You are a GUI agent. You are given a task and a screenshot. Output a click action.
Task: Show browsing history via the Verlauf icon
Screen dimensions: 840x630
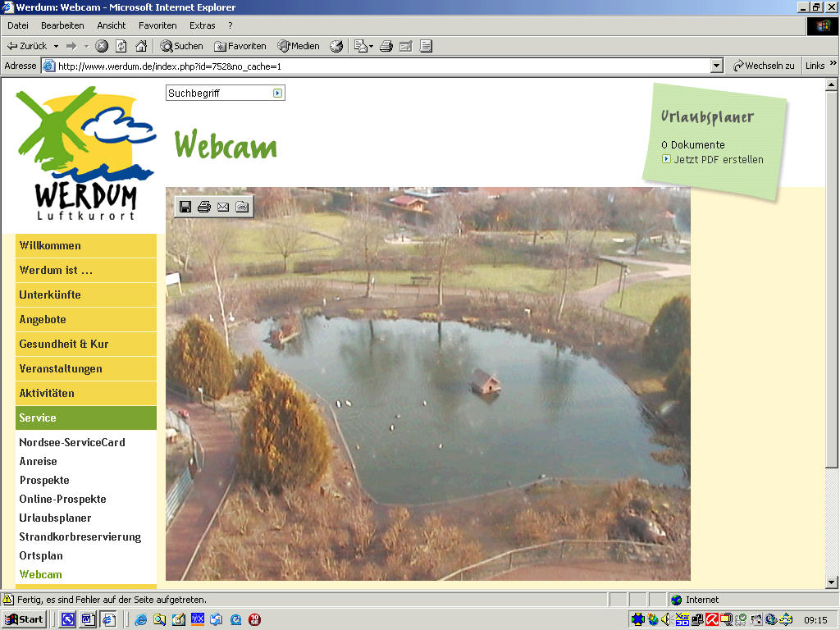336,46
